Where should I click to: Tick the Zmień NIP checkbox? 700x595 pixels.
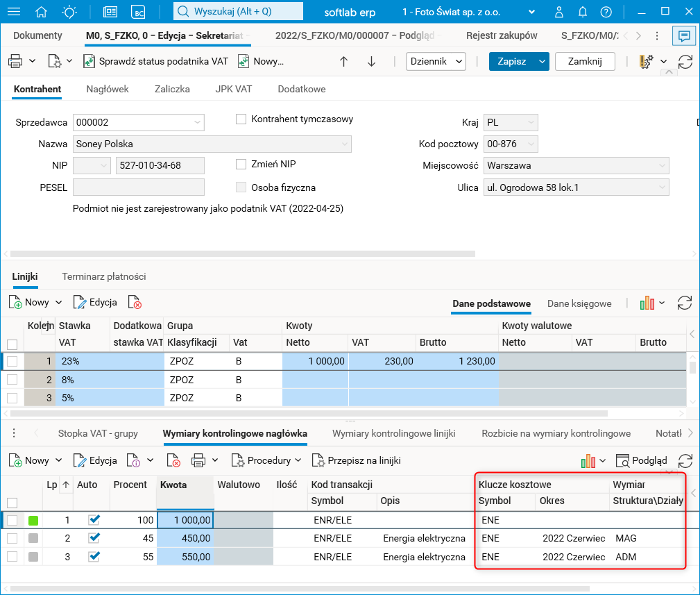(x=241, y=165)
